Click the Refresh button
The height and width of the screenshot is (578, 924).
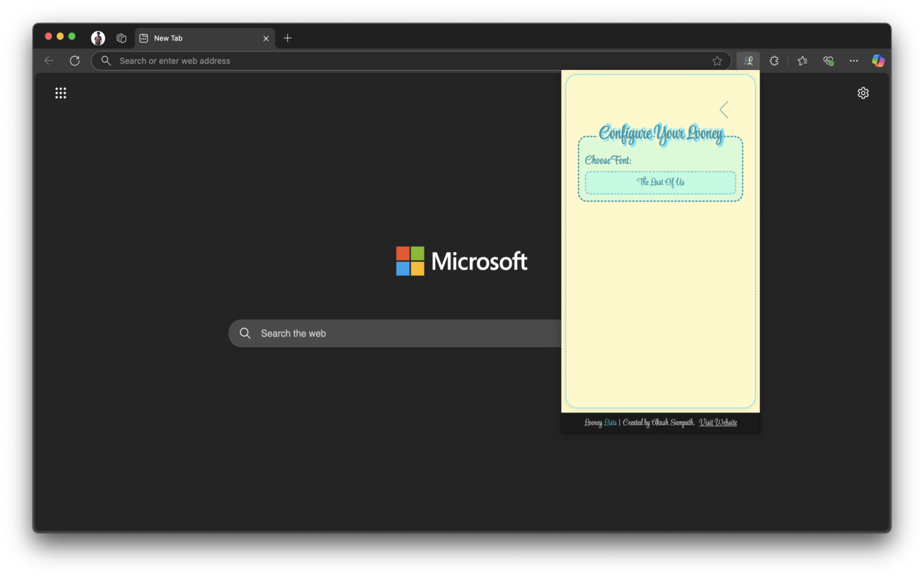tap(74, 61)
